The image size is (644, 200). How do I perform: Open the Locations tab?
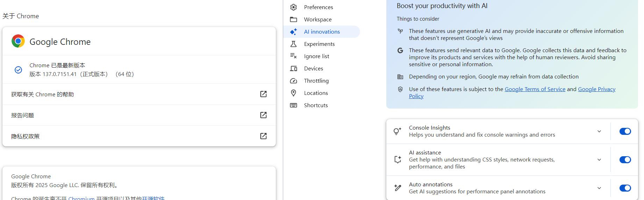(322, 93)
